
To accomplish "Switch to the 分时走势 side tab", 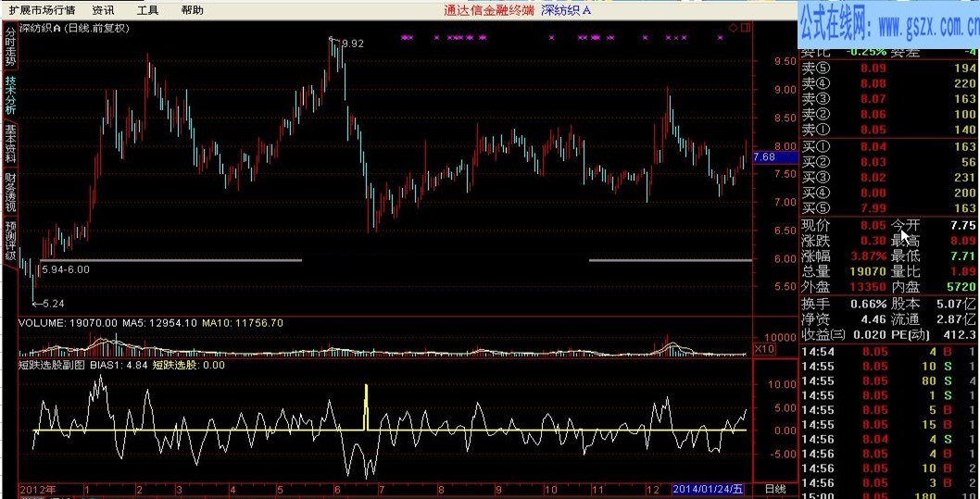I will click(9, 47).
